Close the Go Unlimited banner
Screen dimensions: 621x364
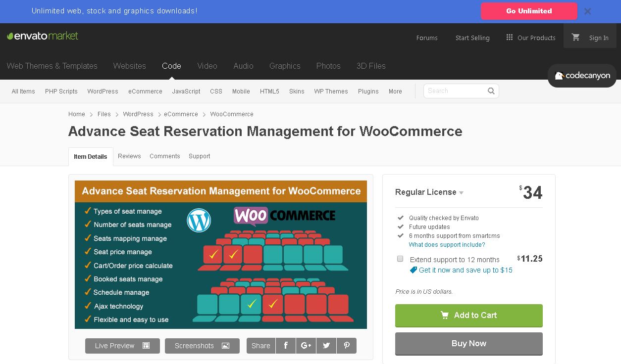coord(587,11)
